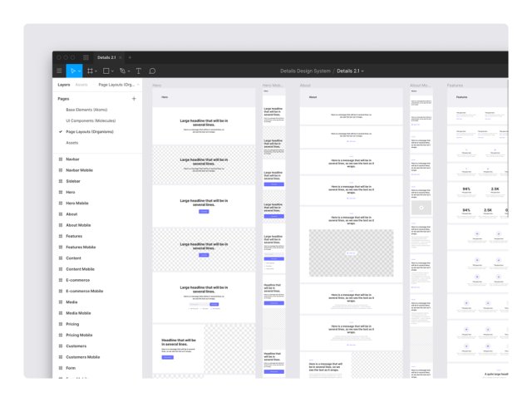Screen dimensions: 532x402
Task: Click the home grid icon in tab bar
Action: point(86,57)
